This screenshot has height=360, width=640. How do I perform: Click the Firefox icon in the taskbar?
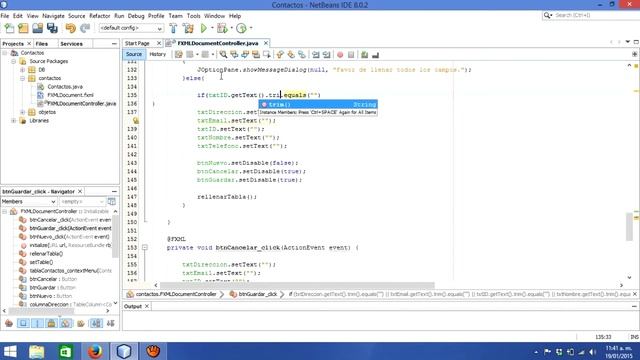(x=95, y=351)
